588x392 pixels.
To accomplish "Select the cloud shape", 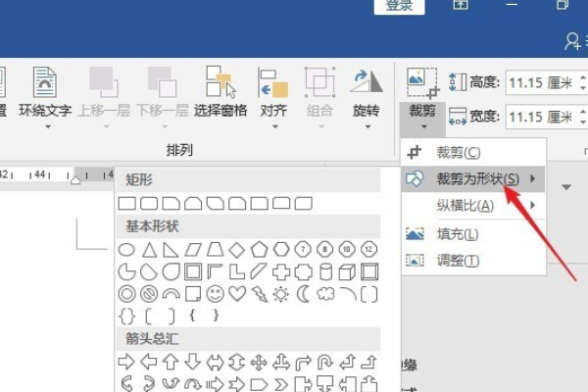I will [x=325, y=294].
